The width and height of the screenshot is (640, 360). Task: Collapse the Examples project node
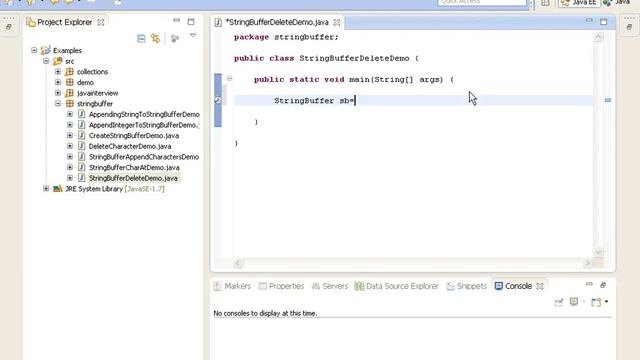pyautogui.click(x=34, y=50)
